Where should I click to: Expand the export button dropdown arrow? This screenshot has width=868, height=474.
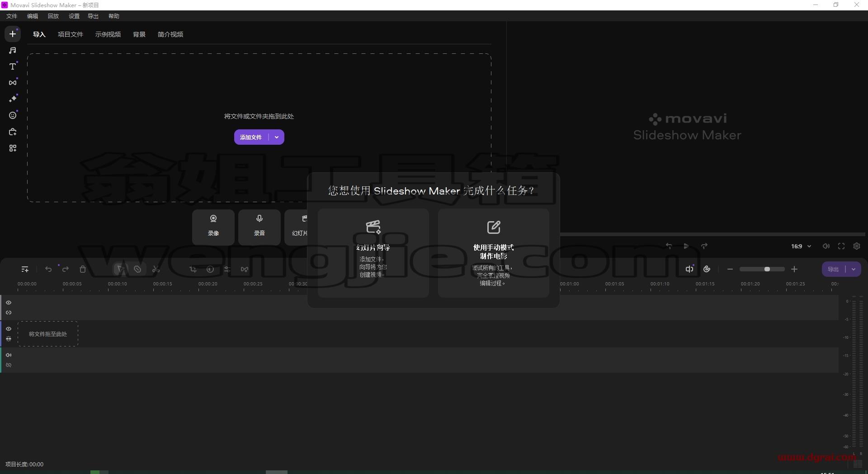tap(854, 269)
